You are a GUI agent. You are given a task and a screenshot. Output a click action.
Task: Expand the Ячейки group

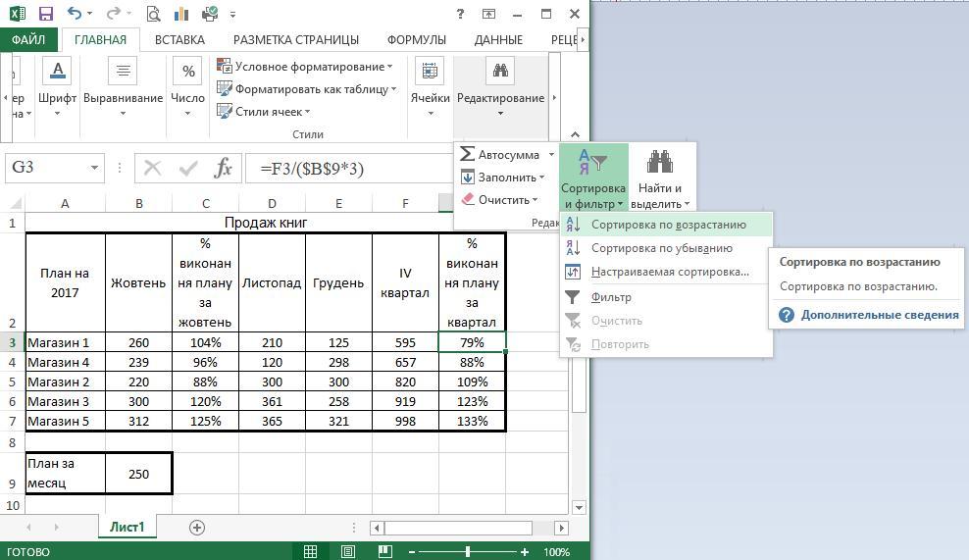[x=431, y=87]
